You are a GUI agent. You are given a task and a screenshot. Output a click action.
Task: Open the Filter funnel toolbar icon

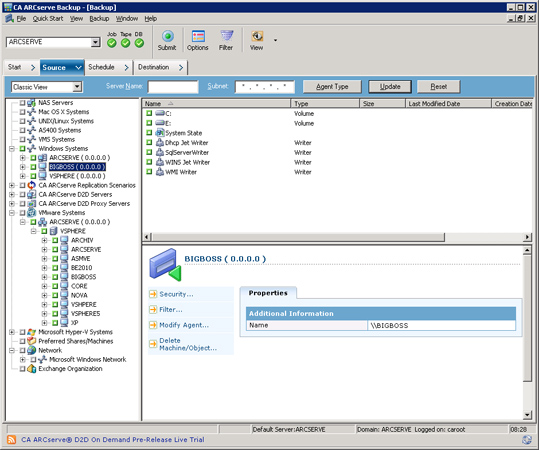click(x=226, y=36)
